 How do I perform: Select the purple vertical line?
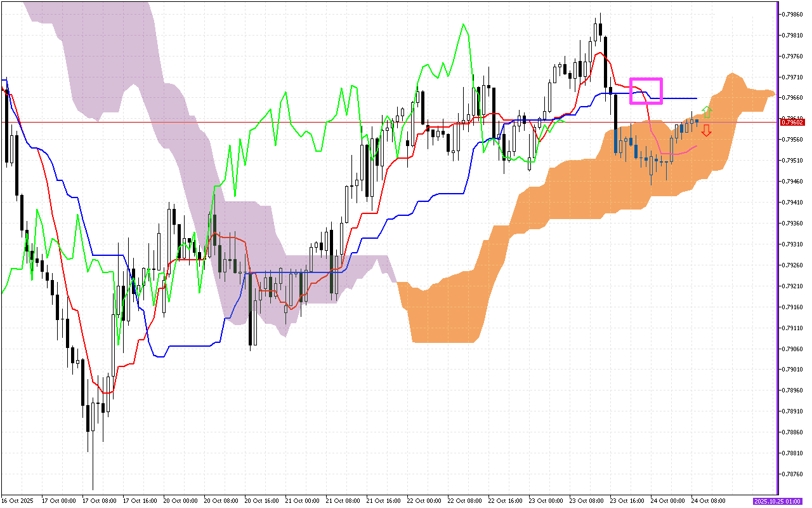778,254
